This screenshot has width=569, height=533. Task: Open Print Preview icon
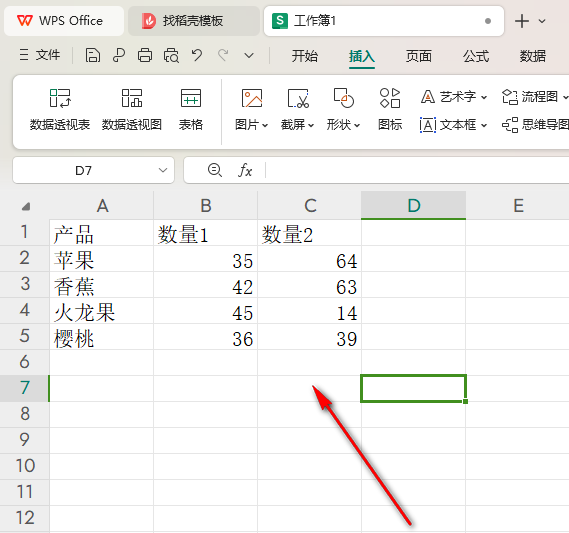coord(171,56)
